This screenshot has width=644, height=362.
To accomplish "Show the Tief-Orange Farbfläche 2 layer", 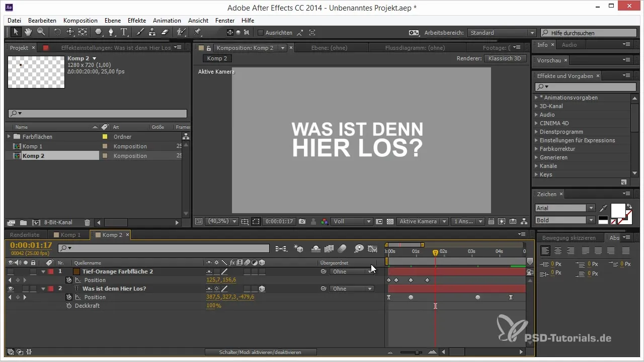I will [11, 271].
